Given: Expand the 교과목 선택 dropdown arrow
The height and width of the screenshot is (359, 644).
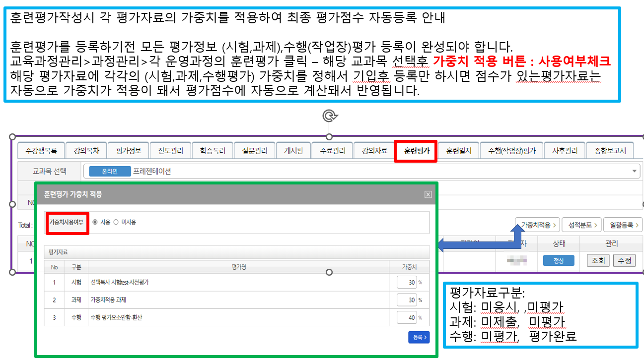Looking at the screenshot, I should tap(635, 171).
